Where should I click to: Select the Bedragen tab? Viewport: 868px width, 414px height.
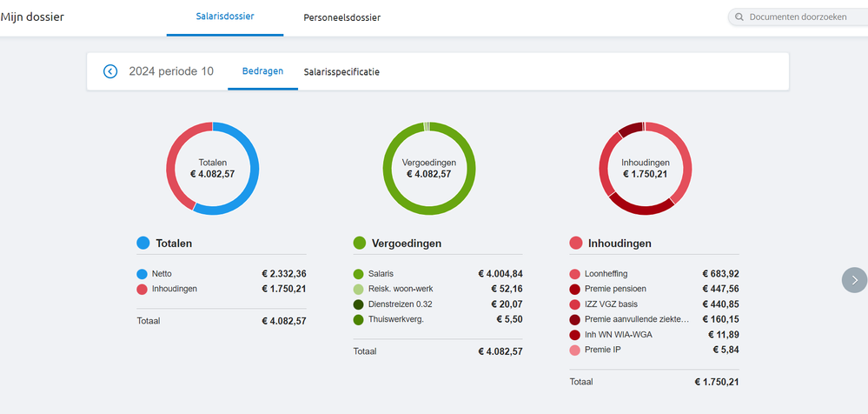point(263,71)
